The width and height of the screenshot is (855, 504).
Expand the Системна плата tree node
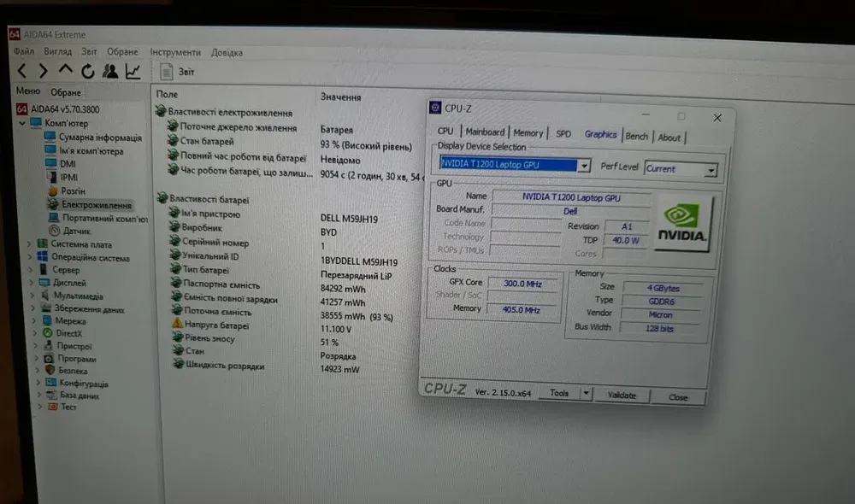pyautogui.click(x=28, y=243)
